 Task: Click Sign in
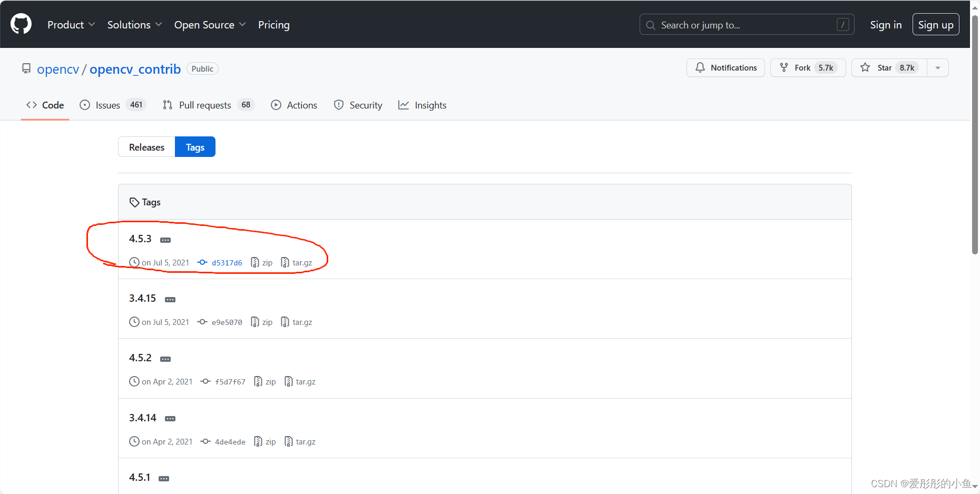[886, 25]
